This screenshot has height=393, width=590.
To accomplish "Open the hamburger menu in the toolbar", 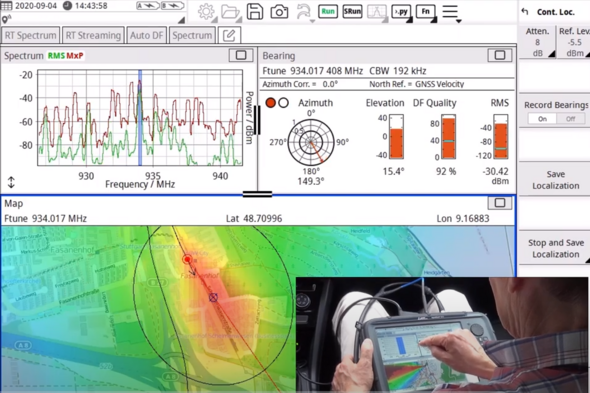I will click(450, 12).
